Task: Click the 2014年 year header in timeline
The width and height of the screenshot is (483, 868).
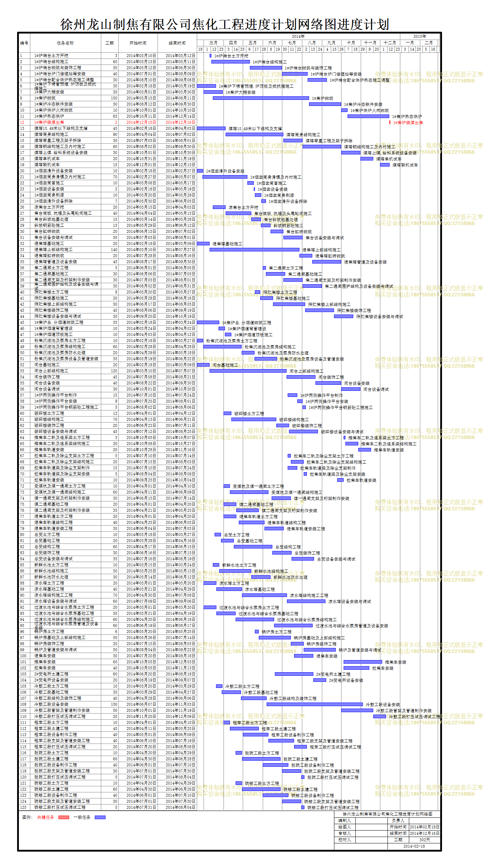Action: click(298, 36)
